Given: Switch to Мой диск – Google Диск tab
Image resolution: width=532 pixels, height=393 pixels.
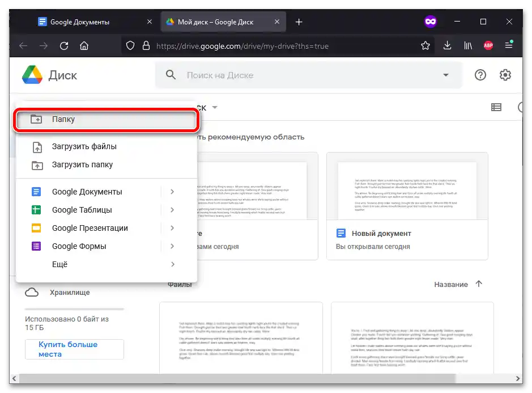Looking at the screenshot, I should (x=223, y=22).
